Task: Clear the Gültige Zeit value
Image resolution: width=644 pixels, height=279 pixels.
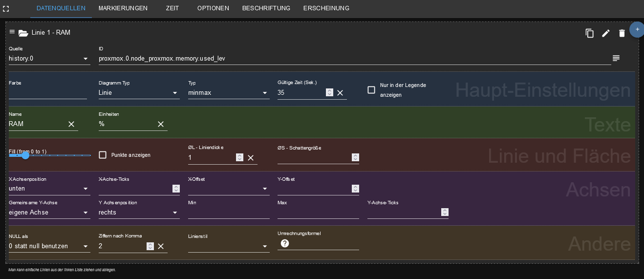Action: pyautogui.click(x=340, y=93)
